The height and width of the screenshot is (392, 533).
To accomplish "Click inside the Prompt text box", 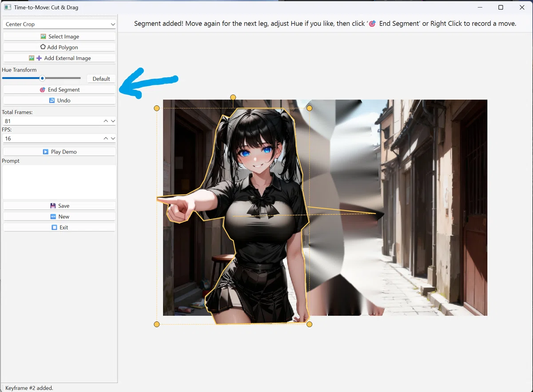I will pos(60,182).
